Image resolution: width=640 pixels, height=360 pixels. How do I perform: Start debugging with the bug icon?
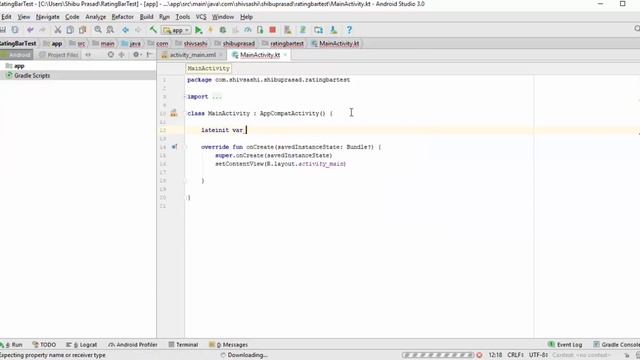click(223, 30)
